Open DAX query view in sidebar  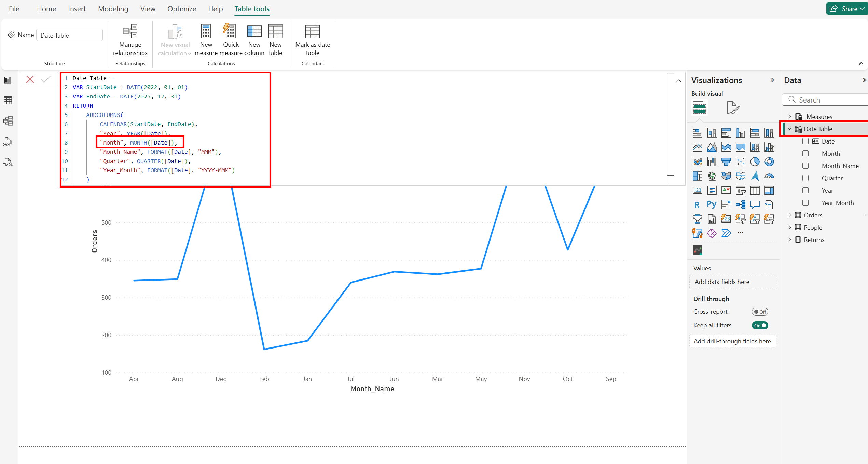pyautogui.click(x=8, y=141)
